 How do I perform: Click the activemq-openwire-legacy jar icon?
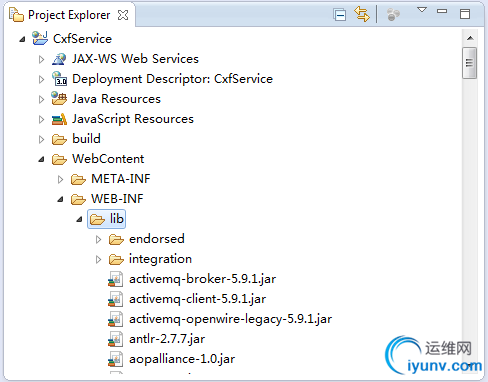pos(116,319)
